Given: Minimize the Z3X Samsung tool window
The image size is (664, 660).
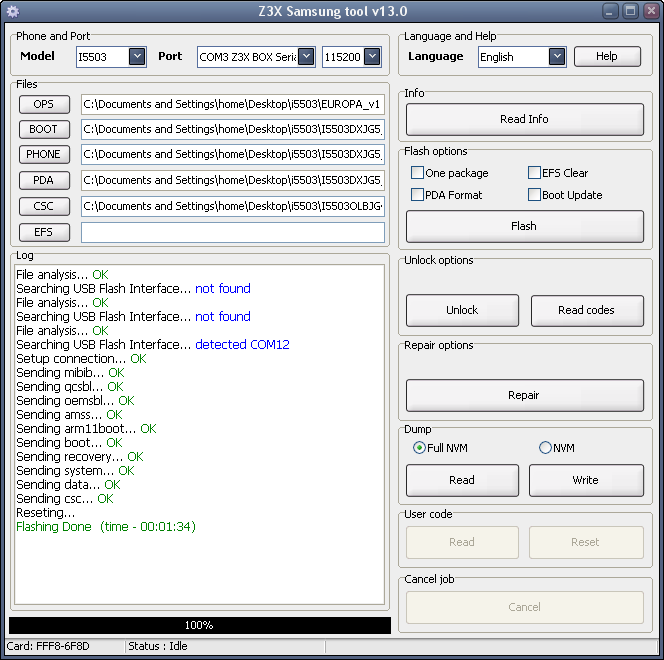Looking at the screenshot, I should (x=610, y=11).
